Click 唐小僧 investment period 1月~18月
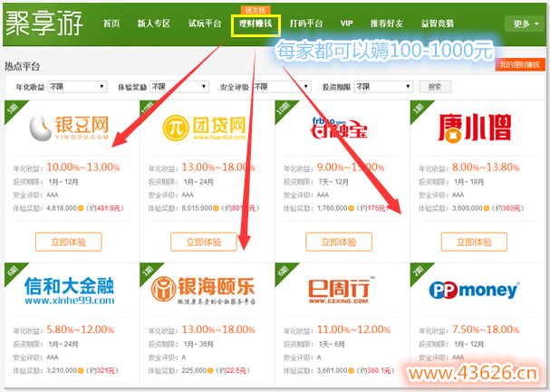 [x=468, y=182]
